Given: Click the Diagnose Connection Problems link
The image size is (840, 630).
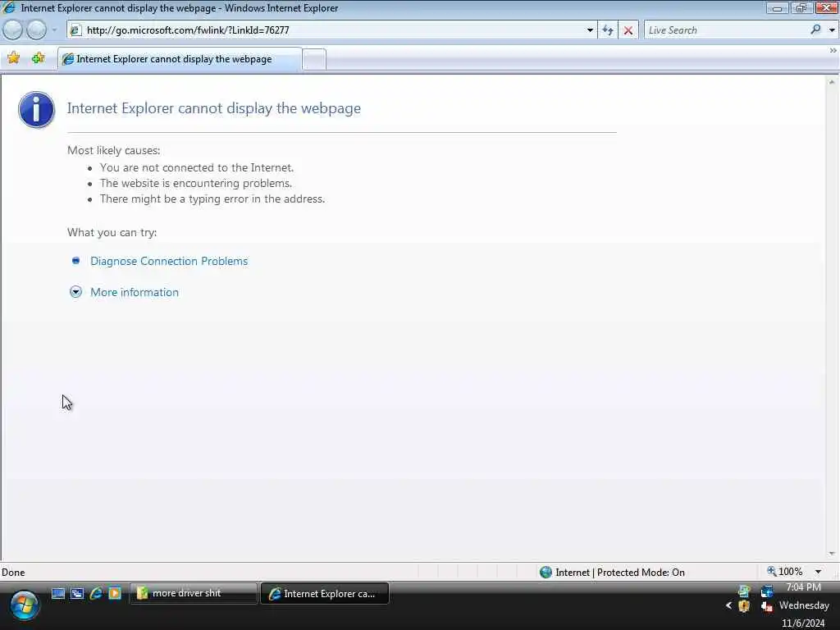Looking at the screenshot, I should 169,261.
